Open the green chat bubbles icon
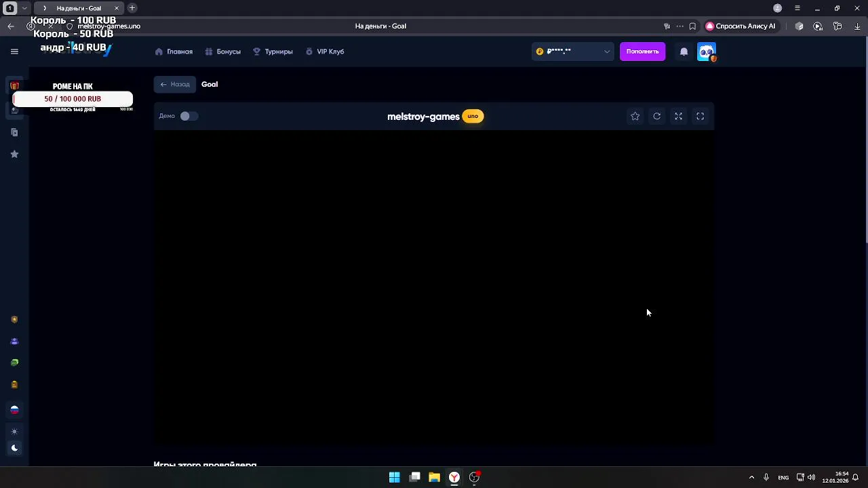 [14, 363]
